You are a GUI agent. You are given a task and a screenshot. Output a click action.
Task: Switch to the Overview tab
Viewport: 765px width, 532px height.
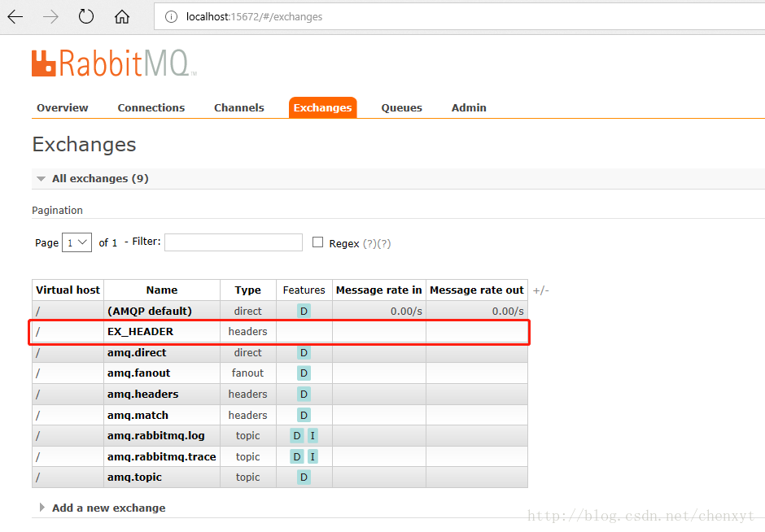pyautogui.click(x=63, y=107)
